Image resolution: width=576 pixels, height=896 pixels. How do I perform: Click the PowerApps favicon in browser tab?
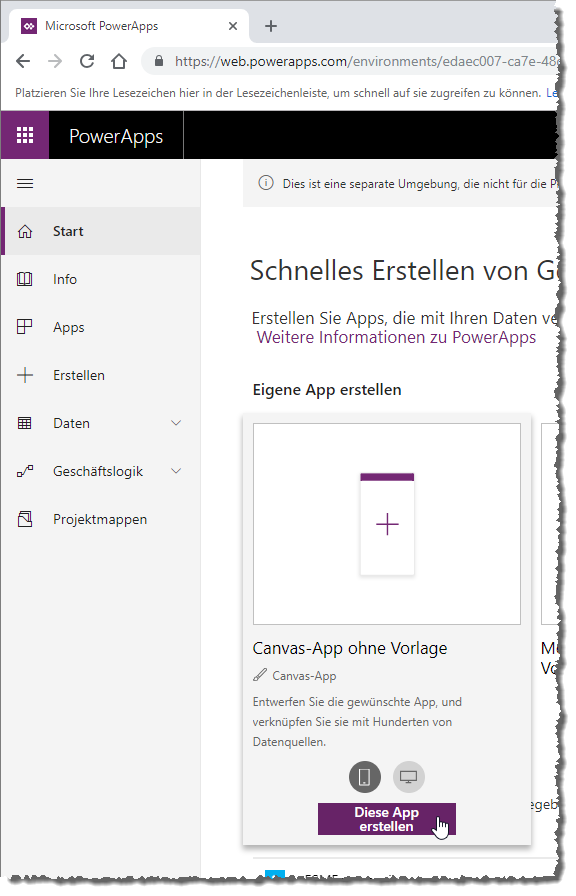pos(29,26)
